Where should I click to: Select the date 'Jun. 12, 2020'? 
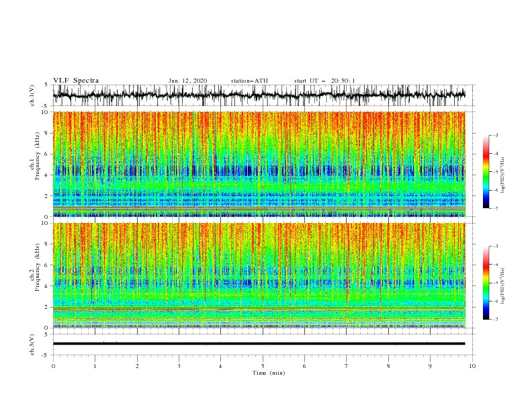click(x=187, y=81)
